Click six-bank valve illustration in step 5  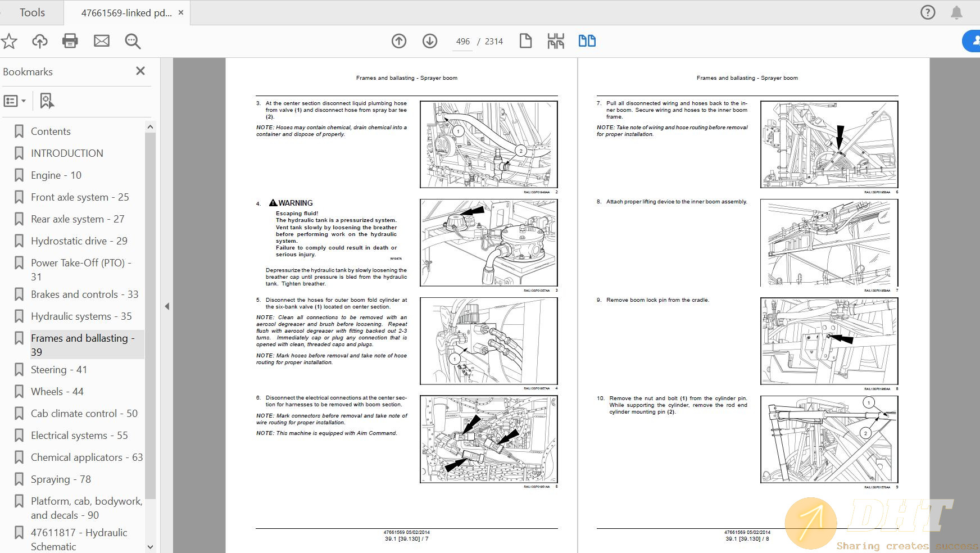pyautogui.click(x=489, y=341)
